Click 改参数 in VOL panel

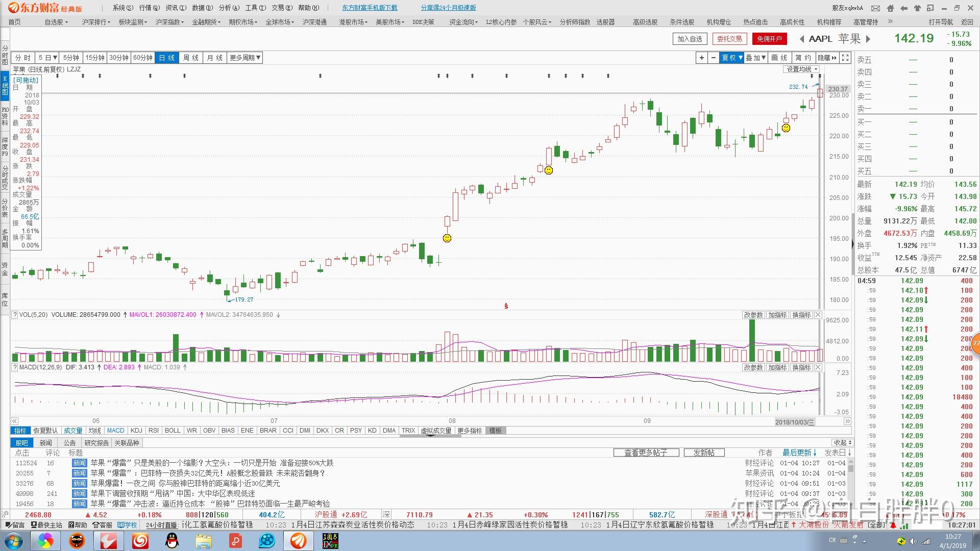pyautogui.click(x=753, y=315)
